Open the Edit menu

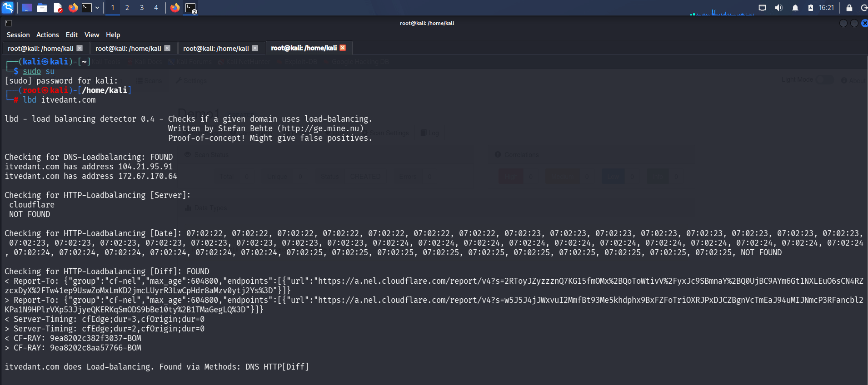(x=72, y=35)
